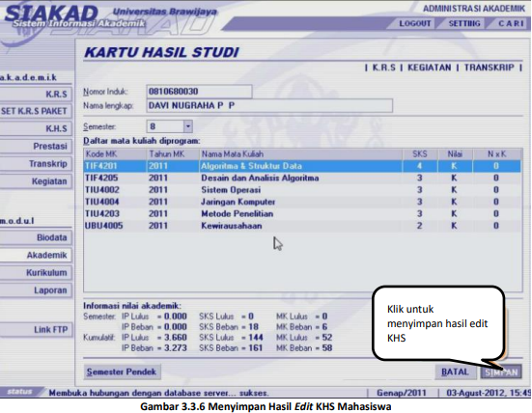This screenshot has width=532, height=413.
Task: Select the Sistem Operasi course row
Action: click(x=302, y=190)
